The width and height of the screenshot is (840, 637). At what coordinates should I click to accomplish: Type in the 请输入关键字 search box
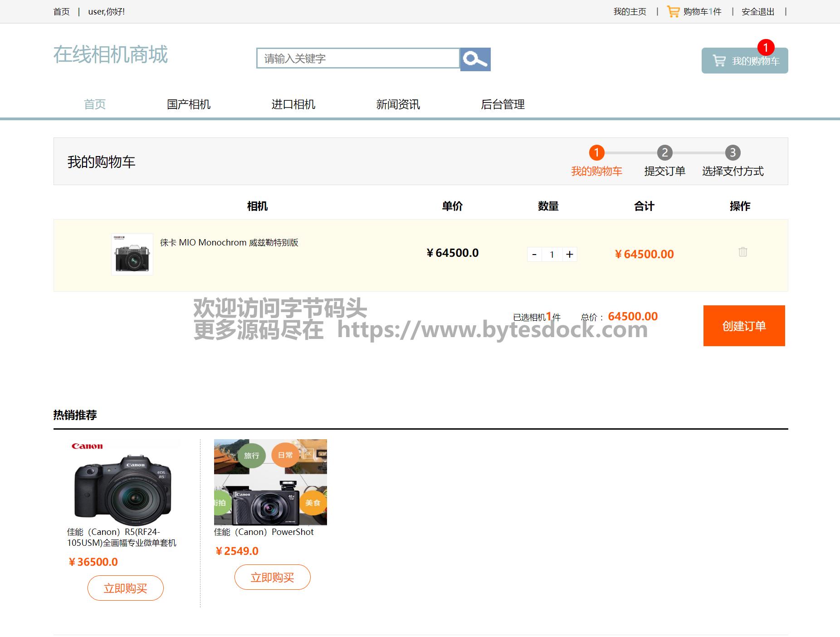358,59
